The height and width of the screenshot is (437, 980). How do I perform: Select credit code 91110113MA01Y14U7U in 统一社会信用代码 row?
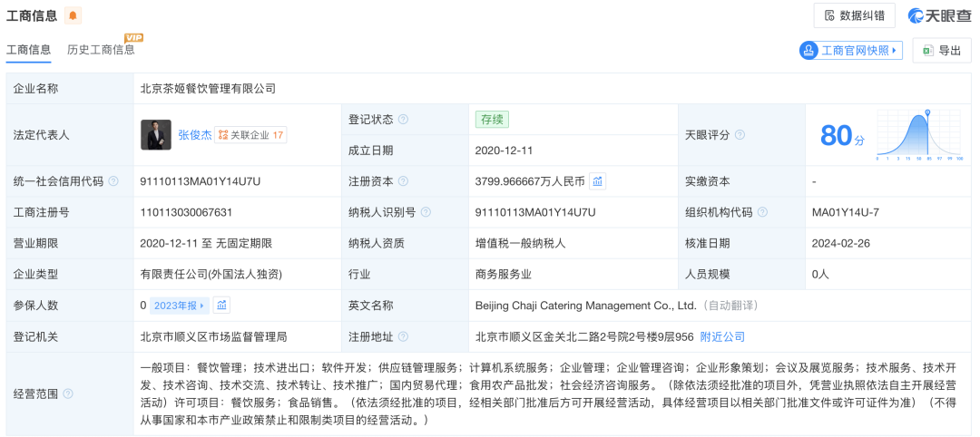point(201,181)
